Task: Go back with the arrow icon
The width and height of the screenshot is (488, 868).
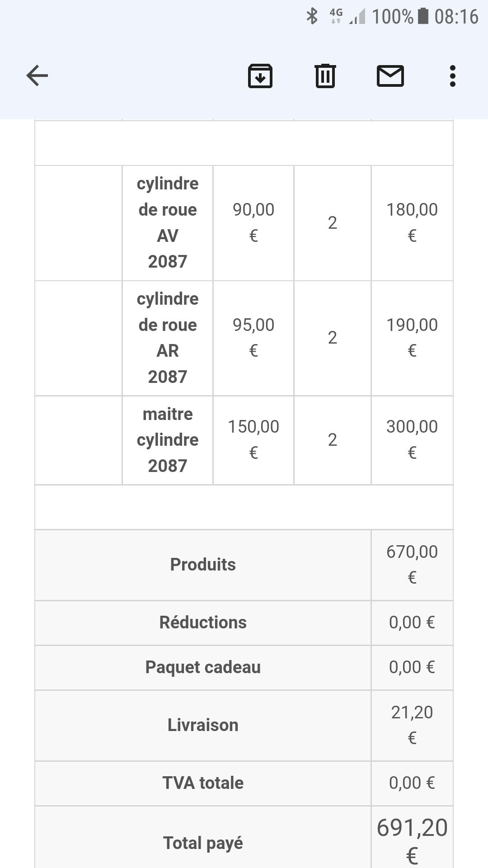Action: pos(37,75)
